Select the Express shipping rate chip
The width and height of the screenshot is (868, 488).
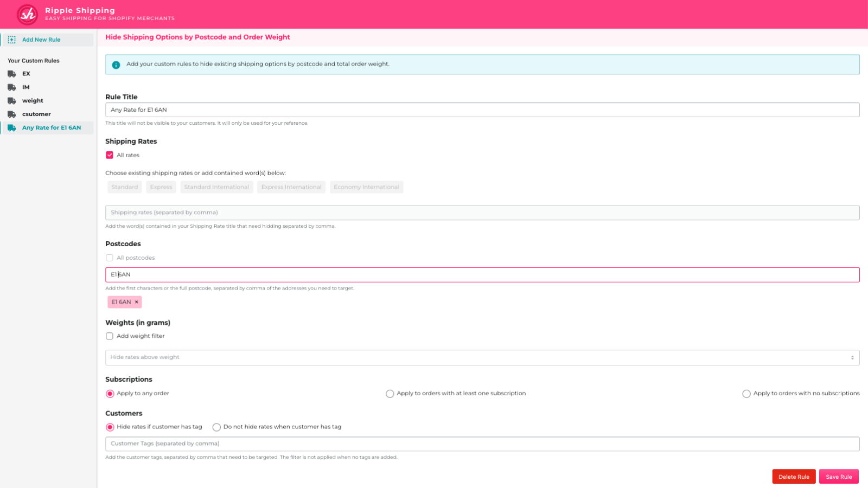161,187
